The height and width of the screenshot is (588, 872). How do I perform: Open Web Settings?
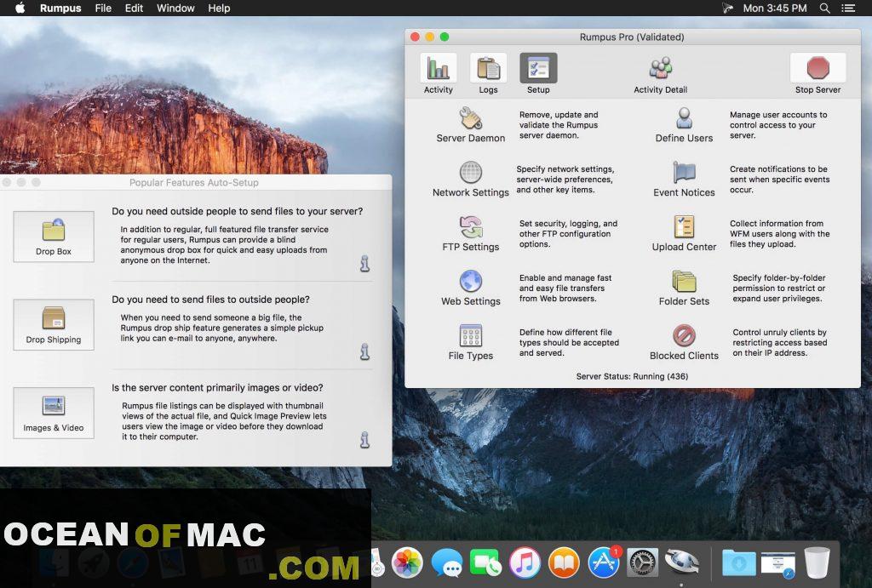pos(470,288)
